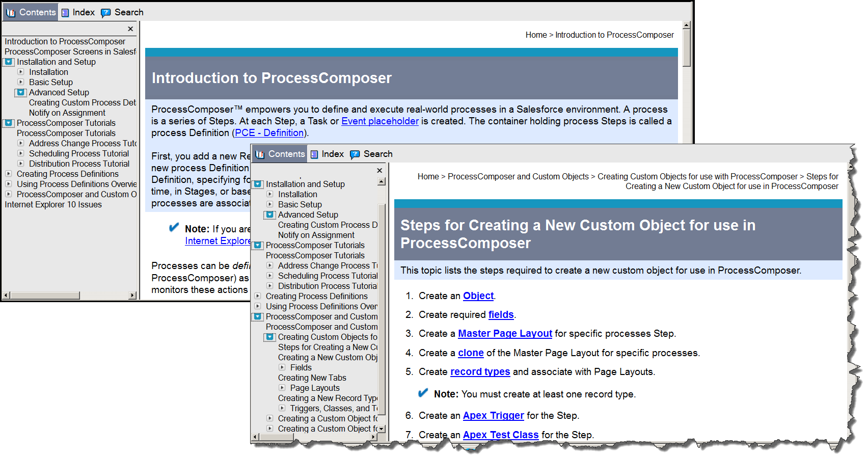
Task: Open the Internet Explorer link in the note
Action: (218, 241)
